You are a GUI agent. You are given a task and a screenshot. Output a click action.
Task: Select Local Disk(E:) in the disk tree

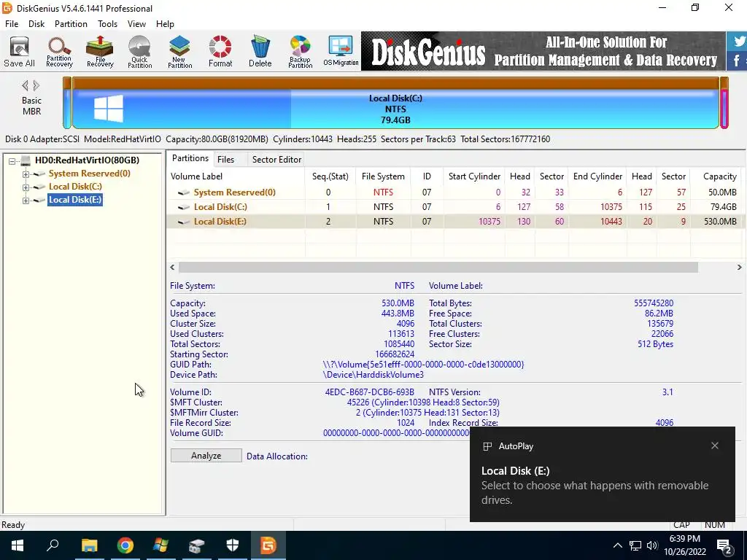click(75, 200)
